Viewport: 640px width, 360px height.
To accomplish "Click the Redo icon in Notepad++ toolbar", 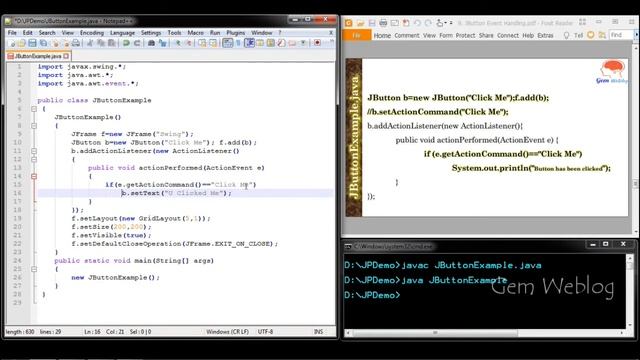I will click(x=137, y=43).
